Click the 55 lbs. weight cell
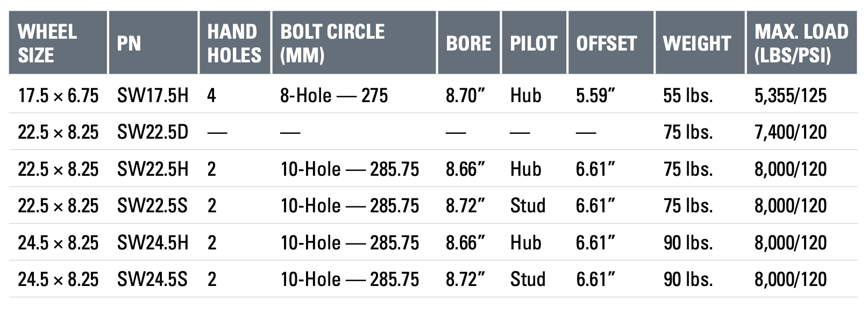 pos(688,96)
